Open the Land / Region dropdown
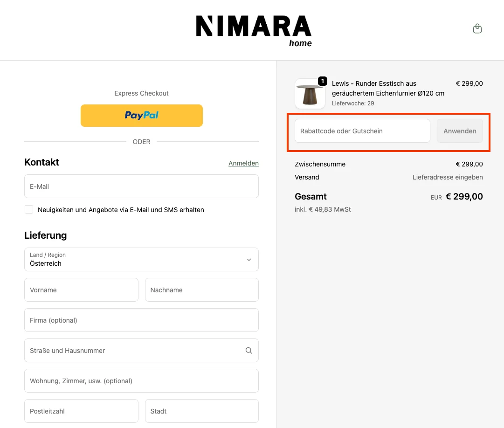 tap(141, 259)
